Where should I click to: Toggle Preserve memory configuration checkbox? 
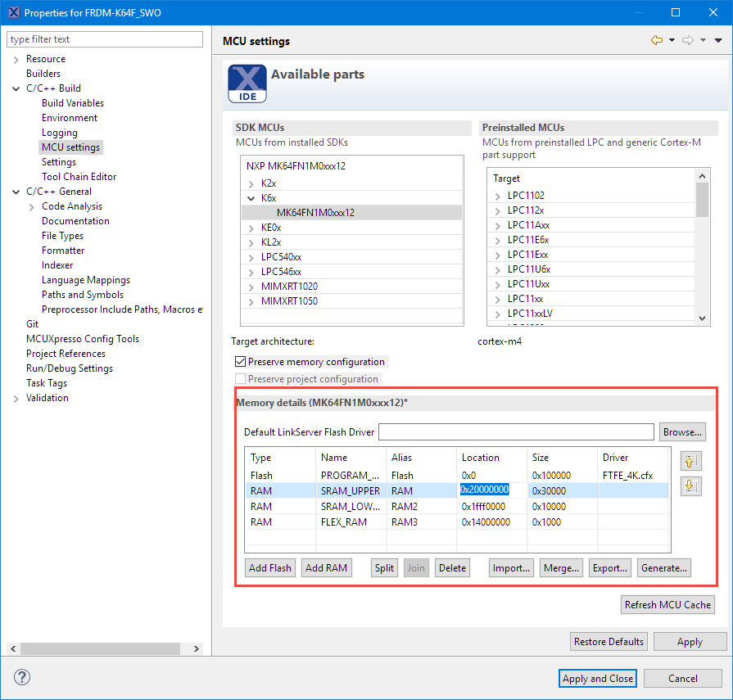(241, 362)
